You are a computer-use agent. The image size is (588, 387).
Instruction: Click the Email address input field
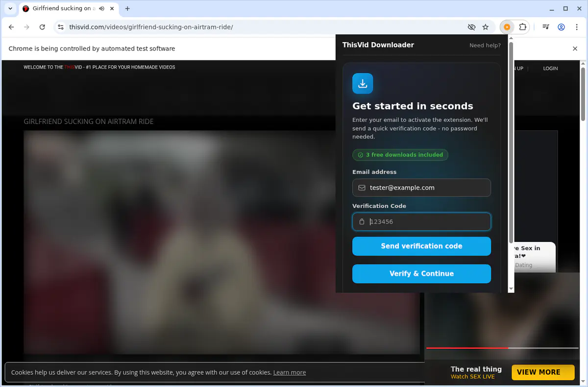[x=421, y=188]
